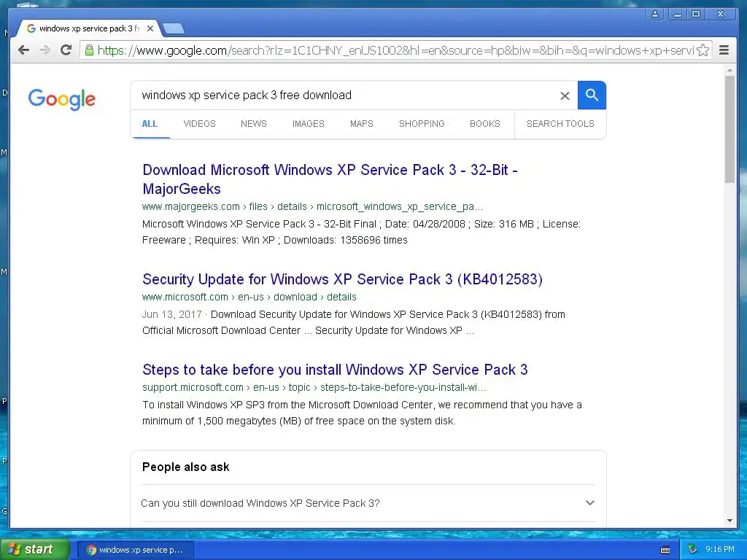
Task: Click the vertical scrollbar thumb
Action: tap(729, 129)
